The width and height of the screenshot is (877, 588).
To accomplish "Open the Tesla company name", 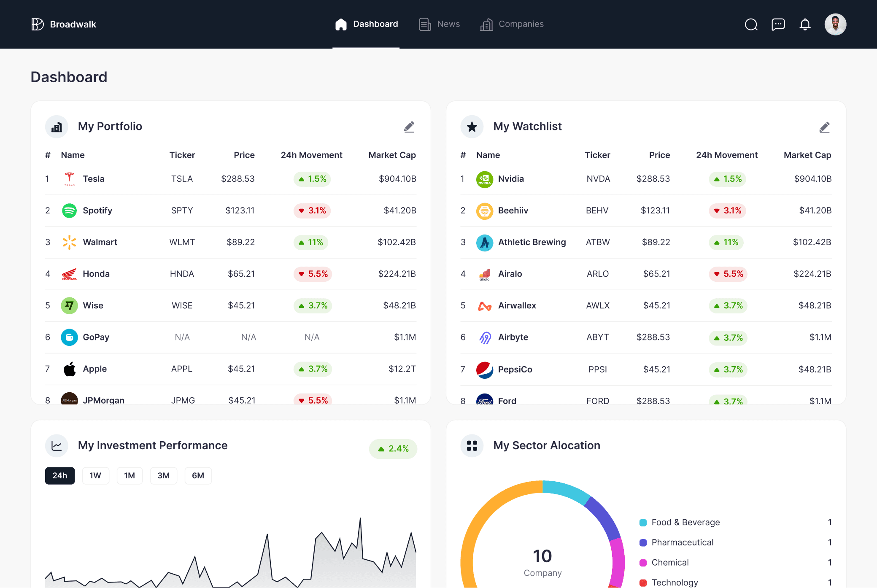I will pyautogui.click(x=94, y=179).
